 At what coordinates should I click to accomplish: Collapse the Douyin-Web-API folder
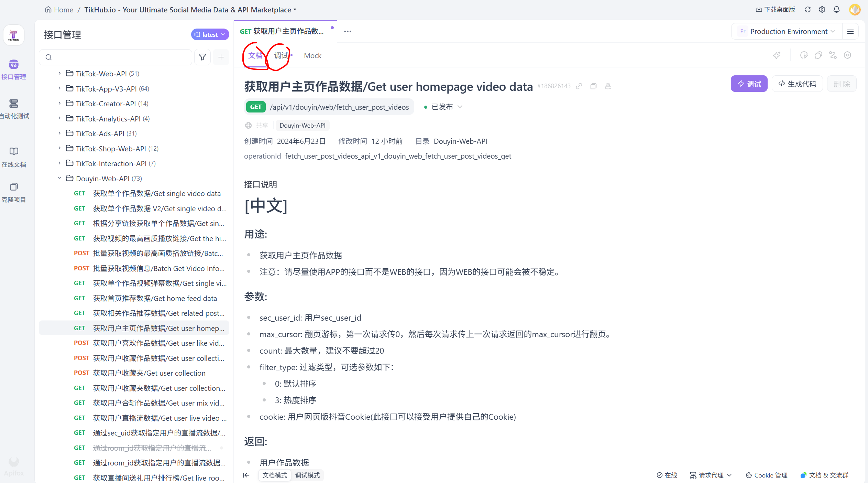coord(59,178)
